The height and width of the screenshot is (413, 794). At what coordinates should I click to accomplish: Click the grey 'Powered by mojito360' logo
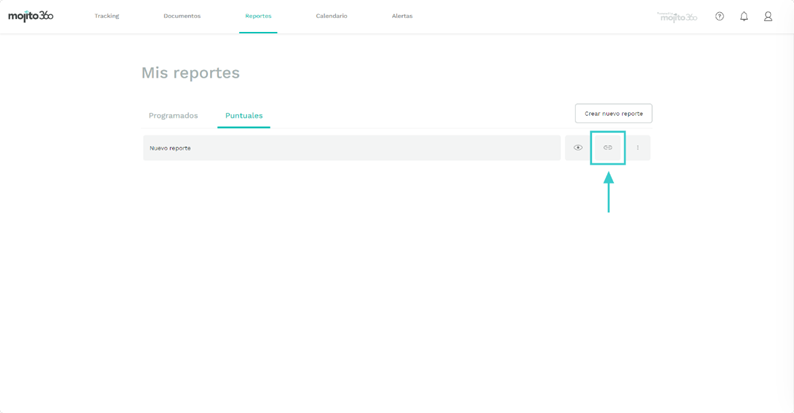coord(677,16)
